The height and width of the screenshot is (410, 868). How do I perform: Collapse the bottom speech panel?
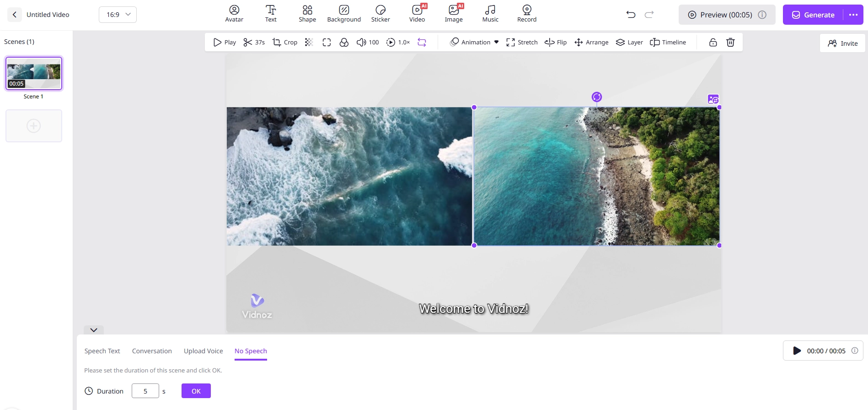click(94, 330)
